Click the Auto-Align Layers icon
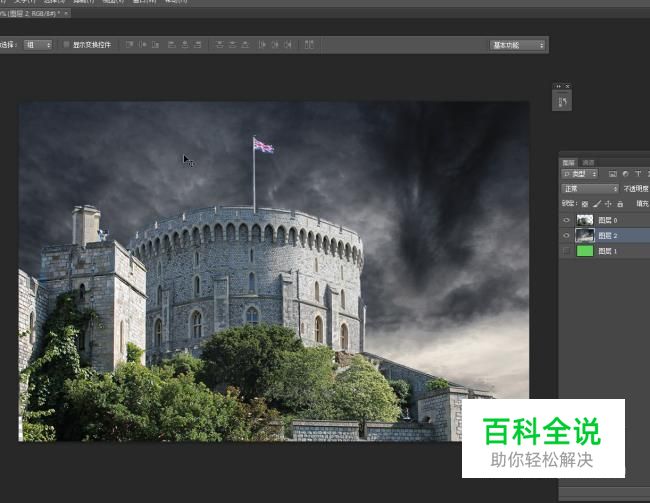Screen dimensions: 650x503 pyautogui.click(x=309, y=44)
